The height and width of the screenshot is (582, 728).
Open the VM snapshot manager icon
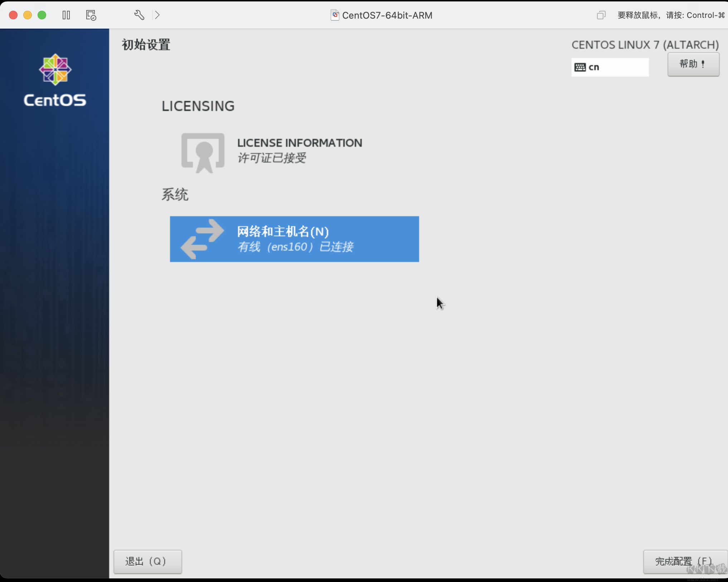pos(91,15)
